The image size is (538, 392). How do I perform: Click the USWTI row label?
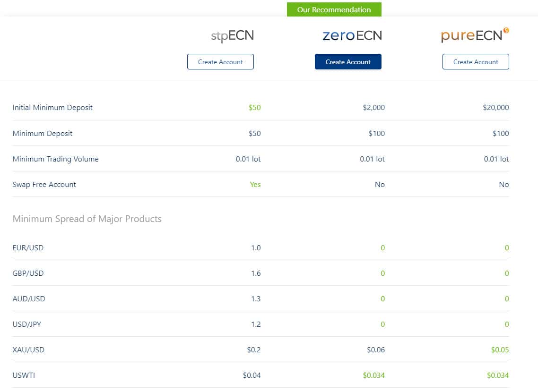click(24, 375)
